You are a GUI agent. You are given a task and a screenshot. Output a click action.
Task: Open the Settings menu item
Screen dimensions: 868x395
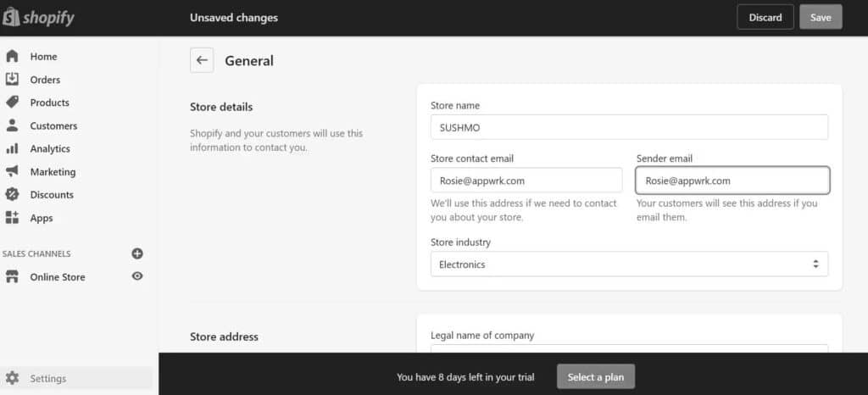76,378
